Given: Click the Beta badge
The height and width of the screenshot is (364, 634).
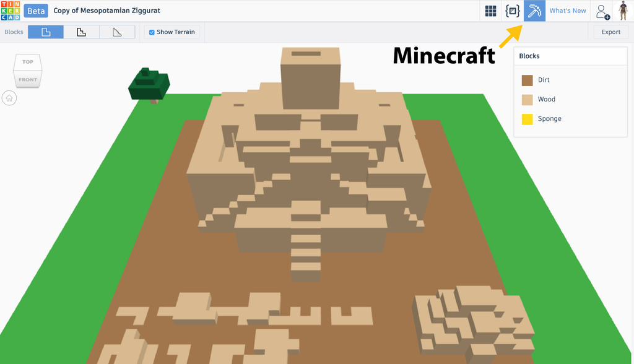Looking at the screenshot, I should tap(36, 11).
